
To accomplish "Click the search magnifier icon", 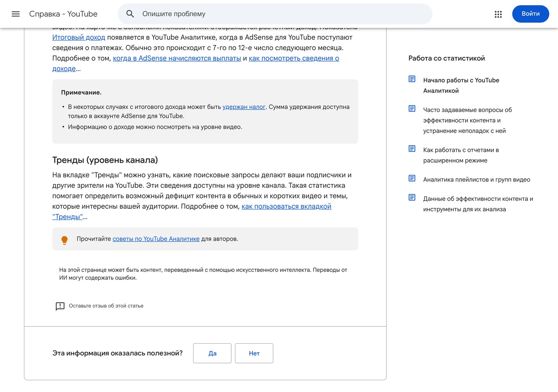I will tap(130, 14).
